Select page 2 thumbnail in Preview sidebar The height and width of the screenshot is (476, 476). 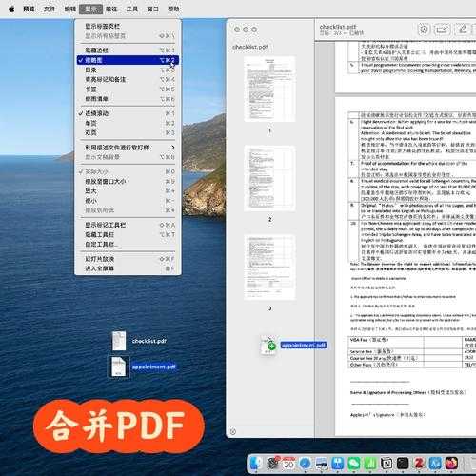click(269, 178)
